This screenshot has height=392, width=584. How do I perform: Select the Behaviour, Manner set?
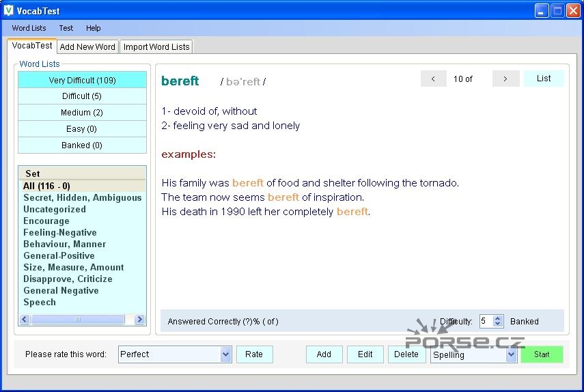point(64,244)
